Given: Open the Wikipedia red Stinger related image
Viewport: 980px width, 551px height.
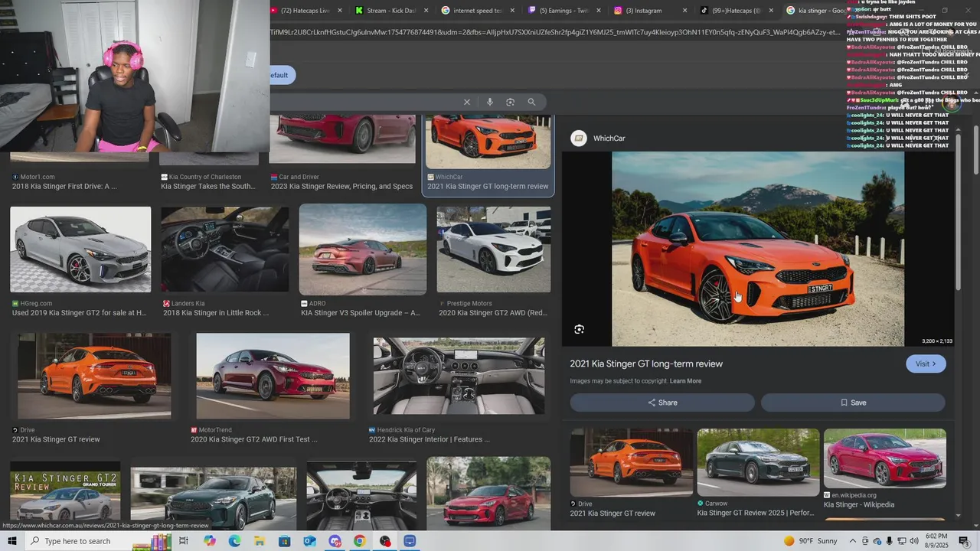Looking at the screenshot, I should 885,458.
